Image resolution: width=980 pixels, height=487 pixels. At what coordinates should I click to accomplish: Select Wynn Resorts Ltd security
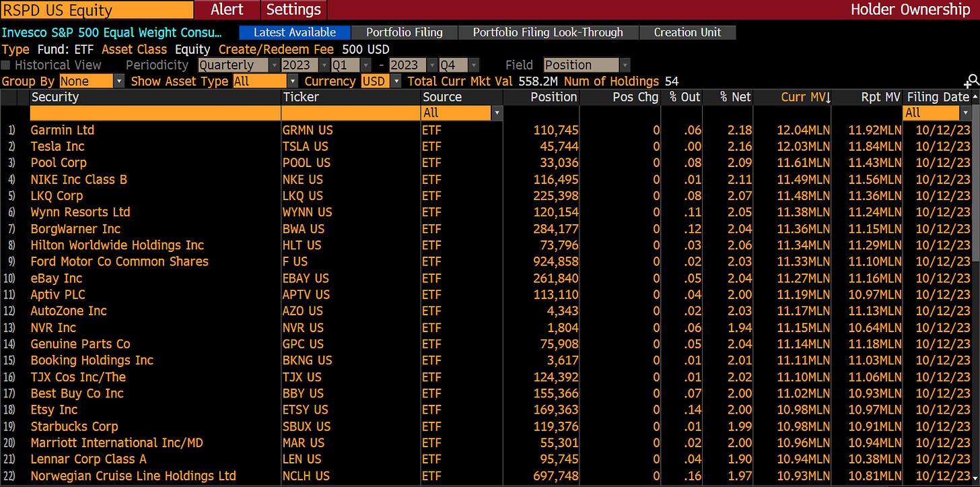tap(80, 212)
